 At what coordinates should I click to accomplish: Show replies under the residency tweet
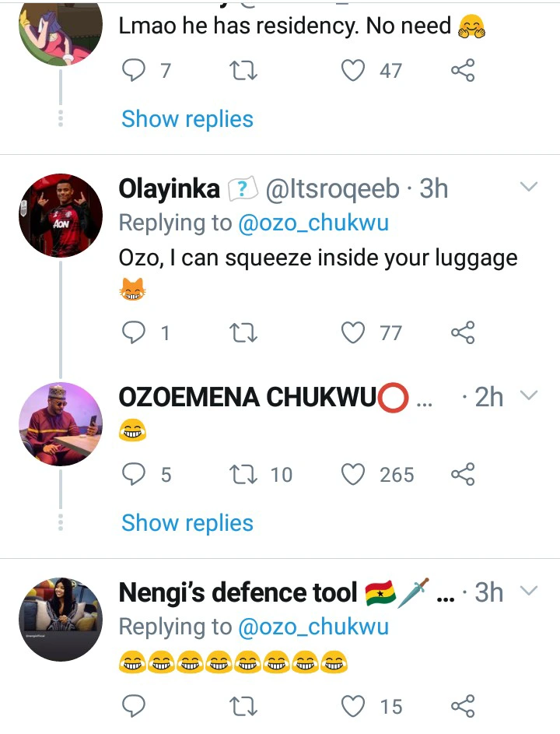[x=187, y=119]
